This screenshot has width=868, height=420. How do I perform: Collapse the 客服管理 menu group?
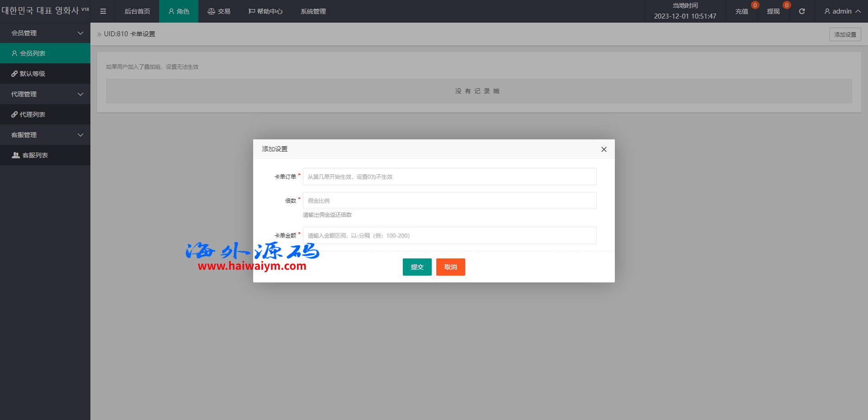click(x=45, y=135)
